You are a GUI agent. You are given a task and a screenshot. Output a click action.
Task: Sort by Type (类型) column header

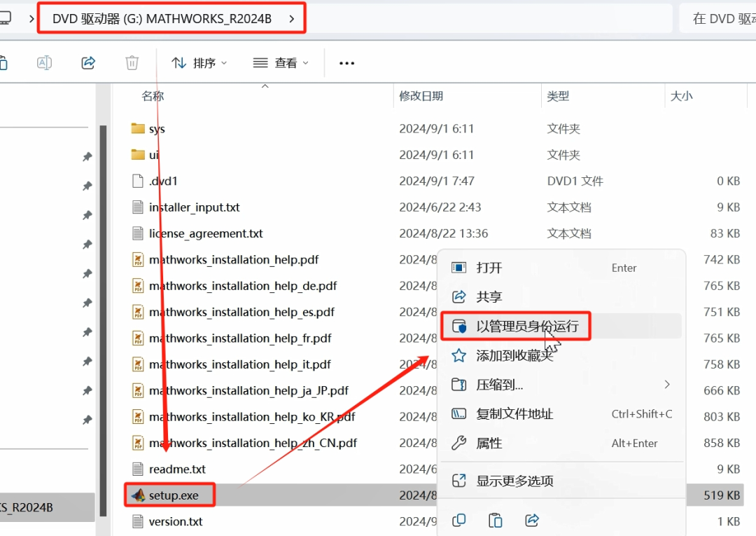click(x=558, y=96)
